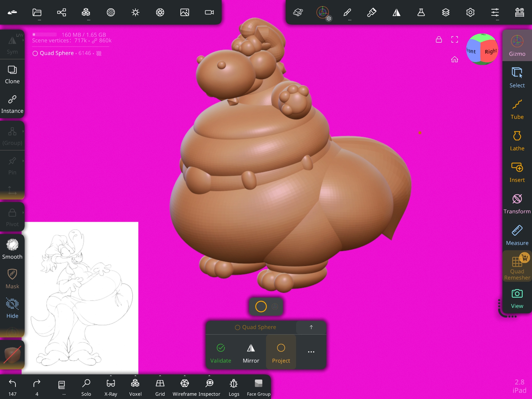Open the Layers menu icon
The image size is (532, 399).
[446, 13]
